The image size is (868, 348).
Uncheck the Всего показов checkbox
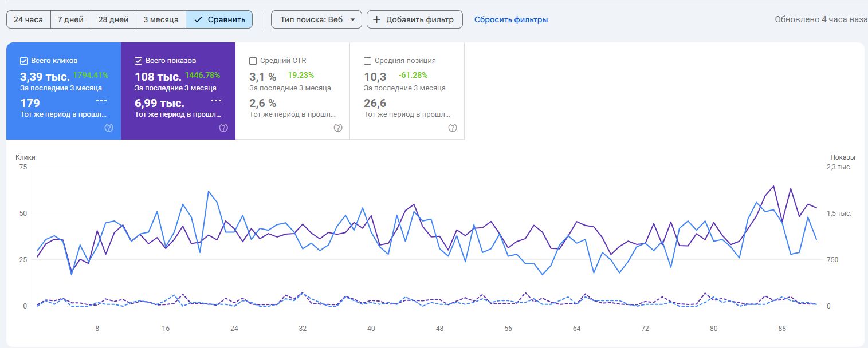(x=139, y=61)
